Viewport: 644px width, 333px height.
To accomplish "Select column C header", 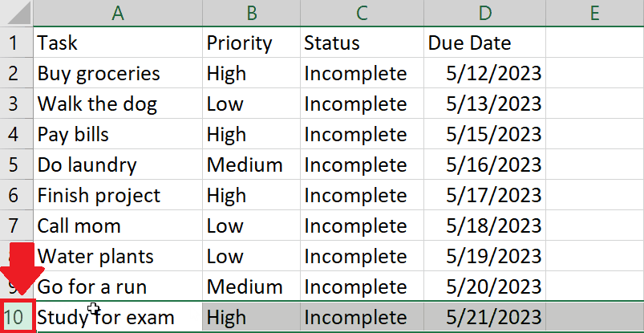I will 362,13.
